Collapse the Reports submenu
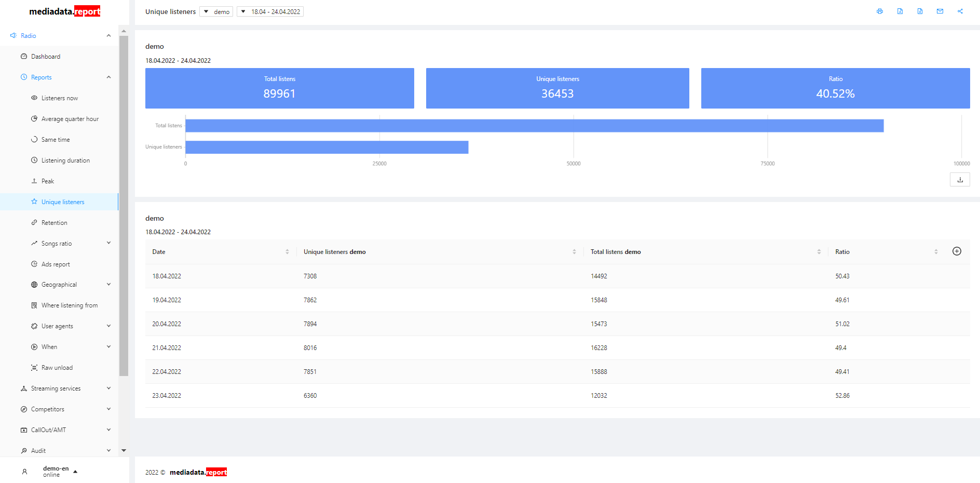Image resolution: width=980 pixels, height=483 pixels. click(108, 77)
